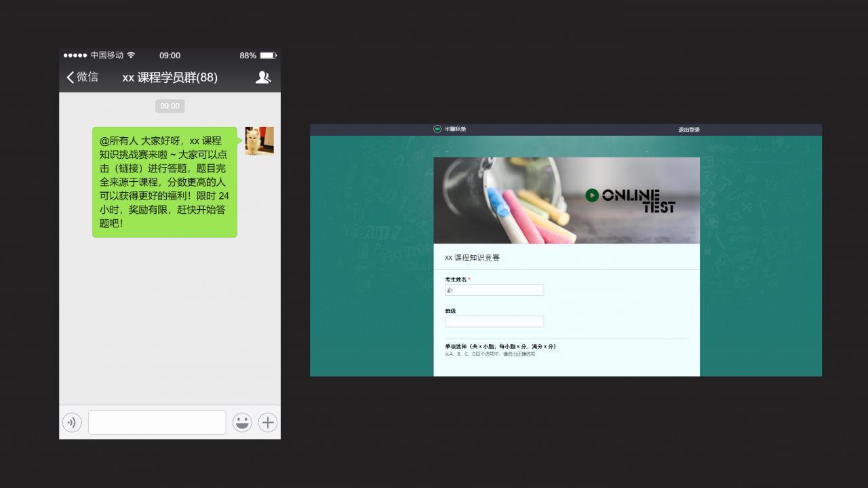Click the 班级 class input field
868x488 pixels.
tap(494, 322)
